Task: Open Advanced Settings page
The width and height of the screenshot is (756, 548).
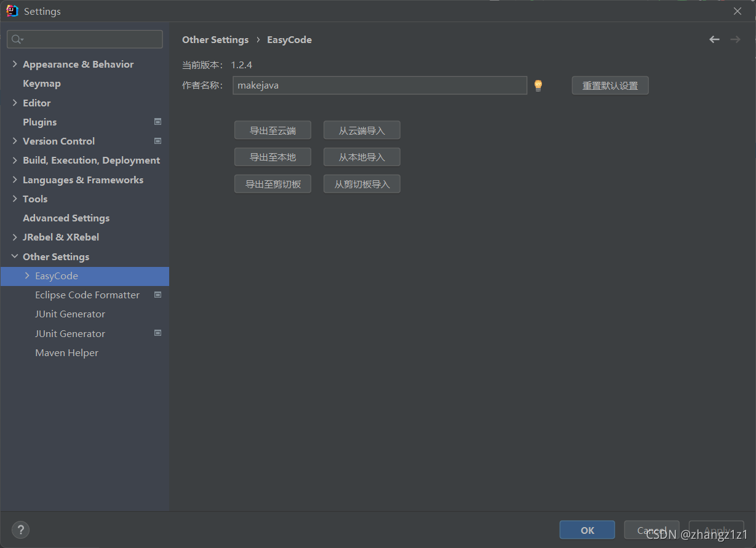Action: 66,218
